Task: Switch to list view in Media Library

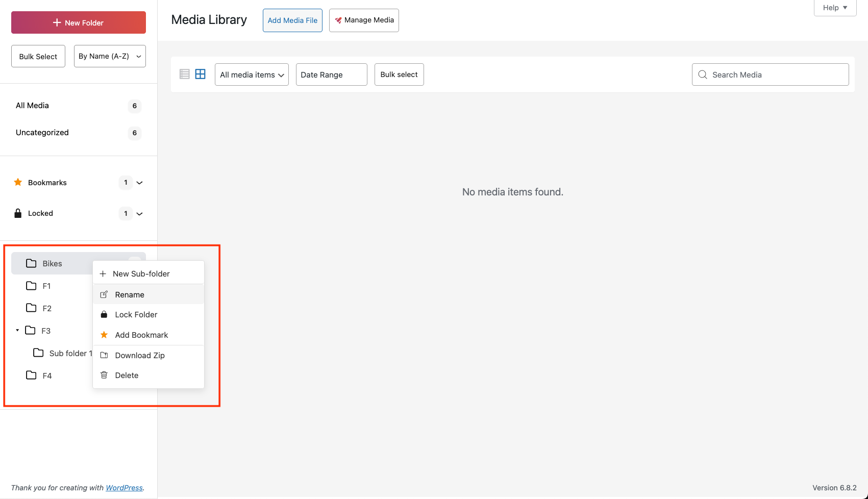Action: (x=184, y=74)
